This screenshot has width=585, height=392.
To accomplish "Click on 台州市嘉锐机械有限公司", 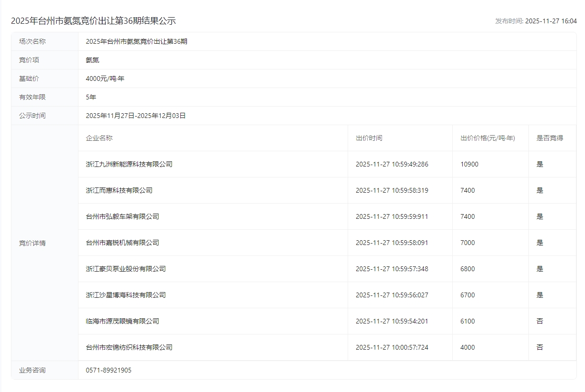I will tap(122, 243).
